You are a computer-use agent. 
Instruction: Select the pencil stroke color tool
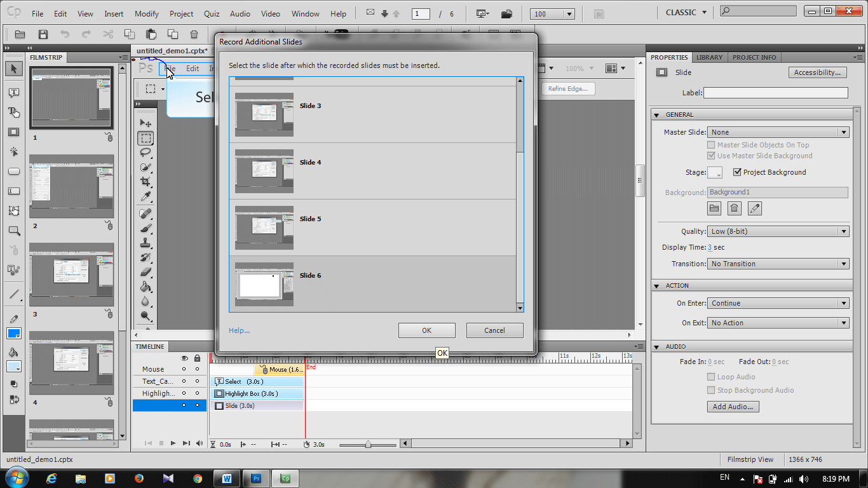coord(14,318)
